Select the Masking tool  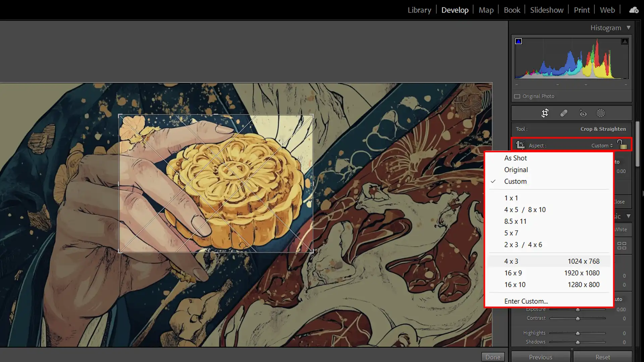click(x=601, y=113)
